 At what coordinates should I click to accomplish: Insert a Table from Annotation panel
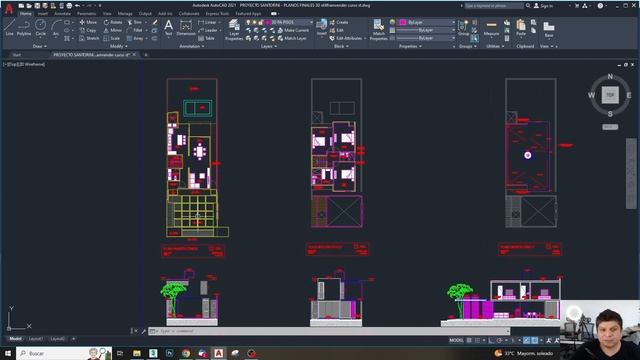click(207, 38)
